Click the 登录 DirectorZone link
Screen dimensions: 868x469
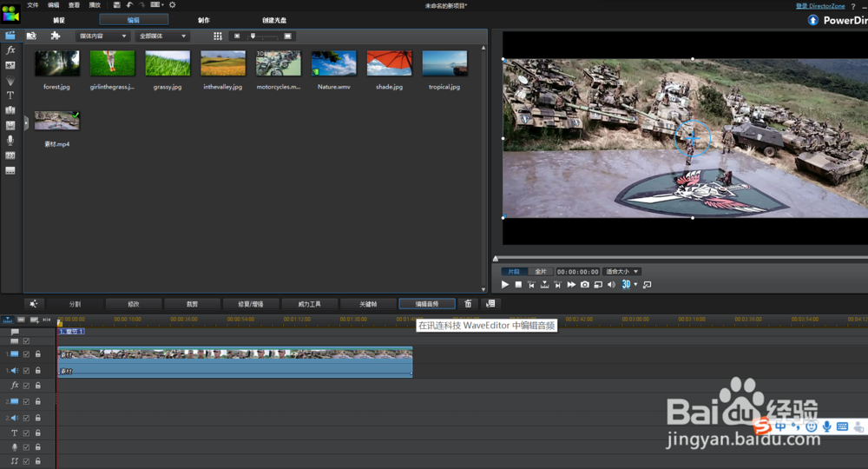(x=820, y=5)
